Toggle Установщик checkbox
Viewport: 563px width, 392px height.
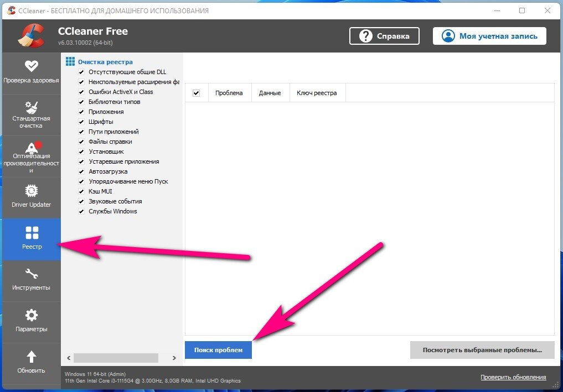click(81, 151)
